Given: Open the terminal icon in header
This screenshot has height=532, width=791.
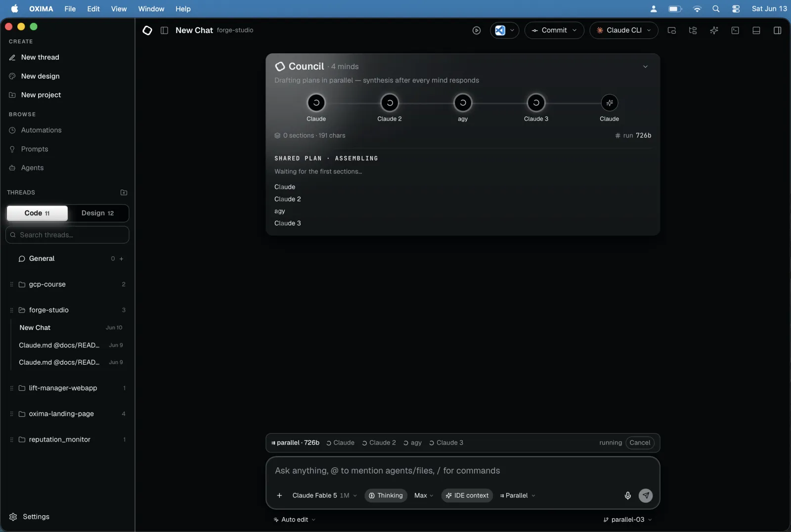Looking at the screenshot, I should [735, 31].
